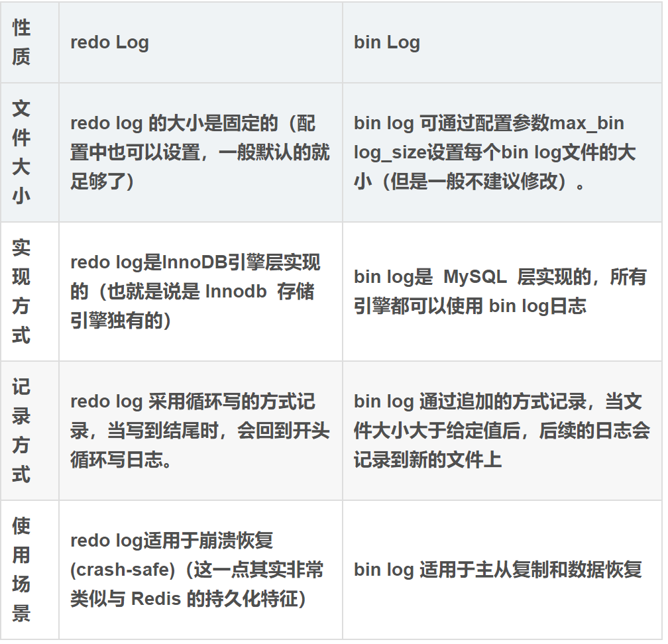
Task: Click the '(crash-safe)' text
Action: pos(123,570)
